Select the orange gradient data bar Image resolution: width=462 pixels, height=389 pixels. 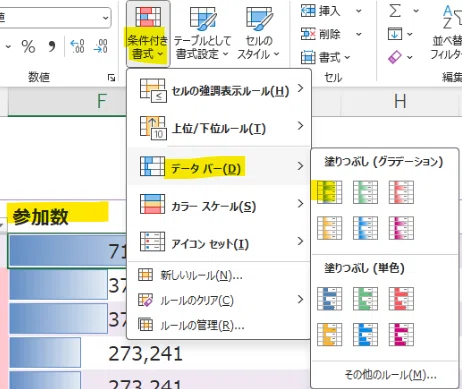tap(329, 228)
